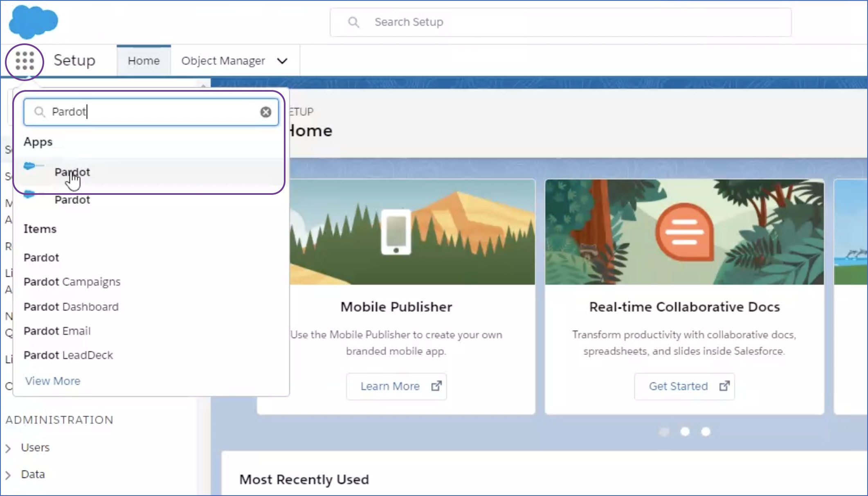Click the Data setup menu label
Screen dimensions: 868x496
(x=33, y=474)
